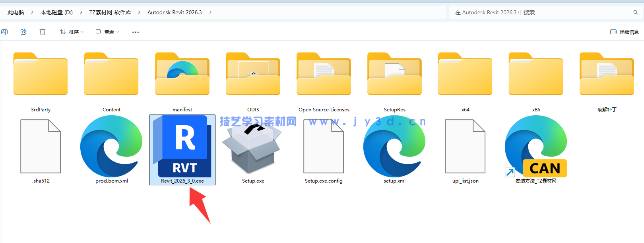Open the 查看 view dropdown
Screen dimensions: 644x243
pyautogui.click(x=107, y=32)
